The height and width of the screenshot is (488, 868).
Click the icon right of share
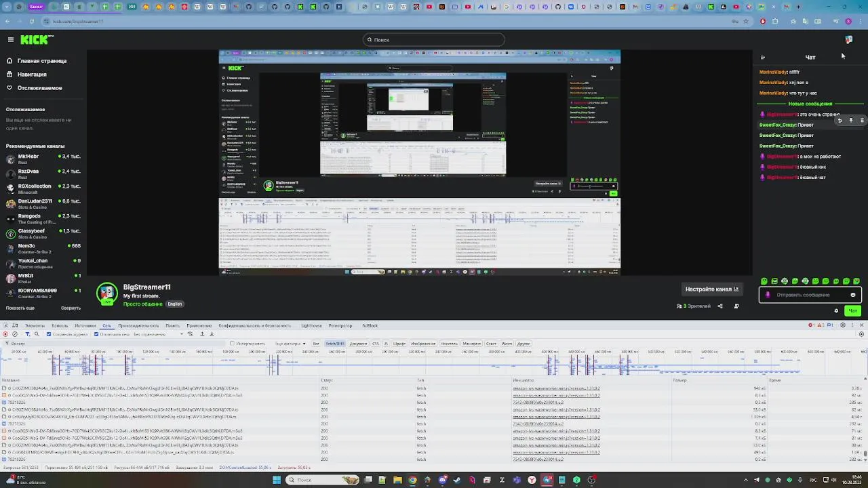(x=736, y=306)
